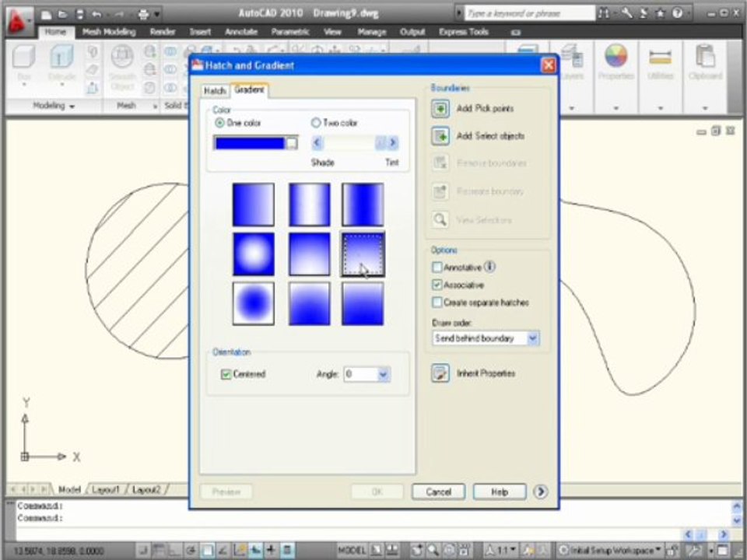Screen dimensions: 747x560
Task: Switch to the Layout1 tab
Action: point(106,489)
